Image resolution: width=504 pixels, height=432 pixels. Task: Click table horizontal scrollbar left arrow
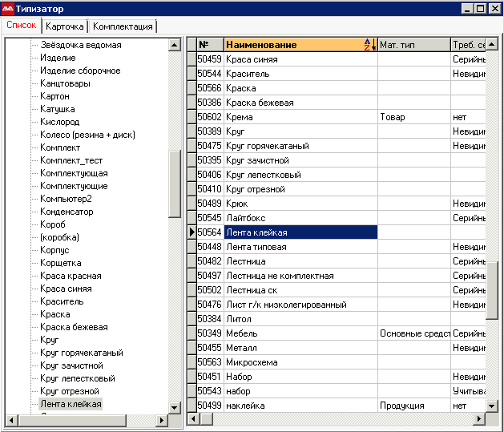tap(193, 418)
